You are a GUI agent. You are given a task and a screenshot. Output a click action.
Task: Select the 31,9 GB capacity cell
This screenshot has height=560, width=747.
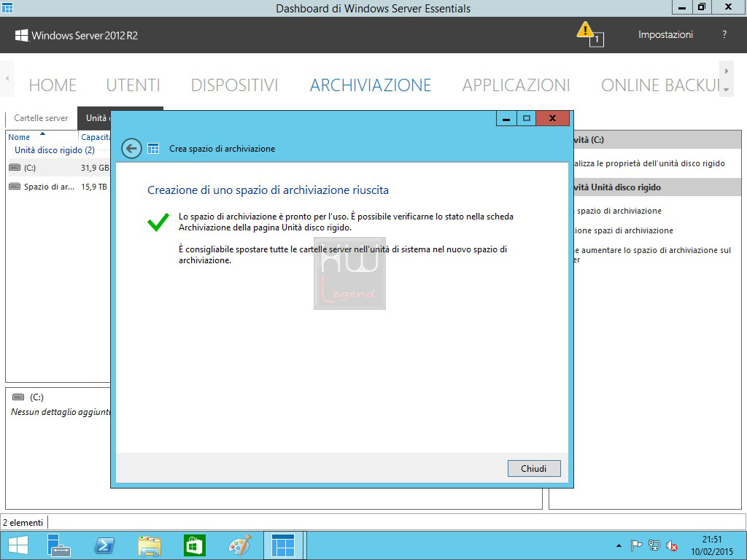coord(95,168)
